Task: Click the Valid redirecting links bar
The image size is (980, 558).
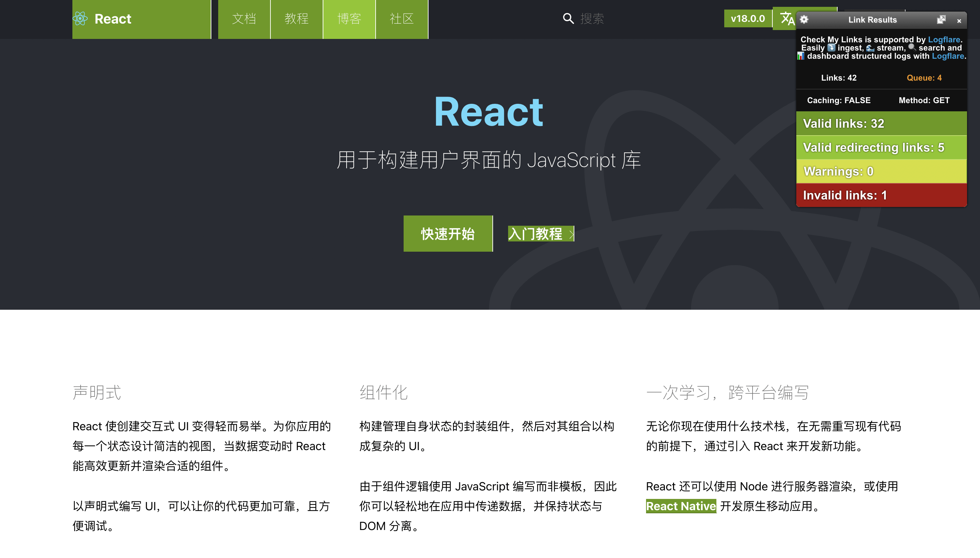Action: click(881, 147)
